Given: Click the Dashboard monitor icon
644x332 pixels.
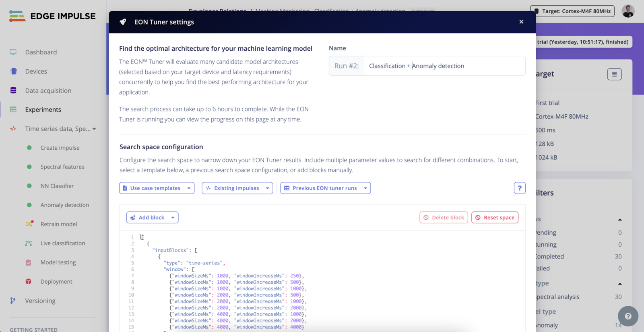Looking at the screenshot, I should pos(13,52).
